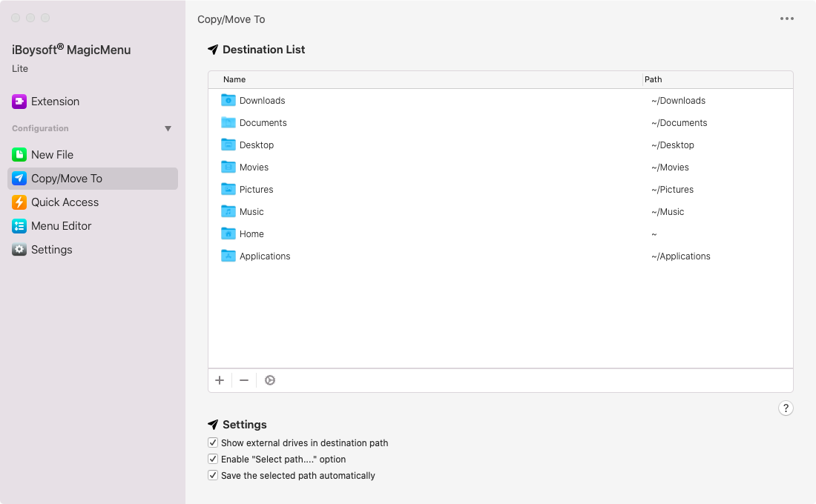This screenshot has width=816, height=504.
Task: Select the Desktop folder icon
Action: click(x=228, y=145)
